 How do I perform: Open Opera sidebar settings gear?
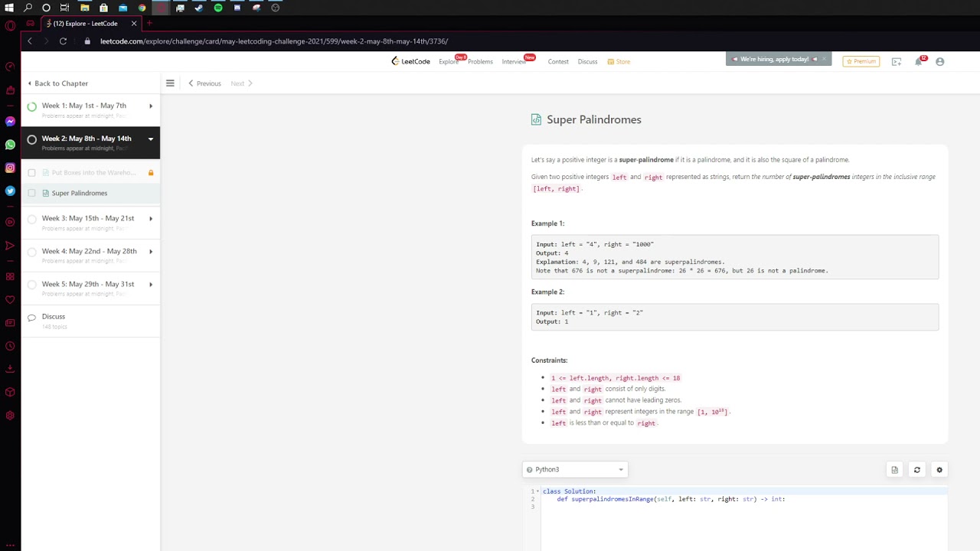[x=10, y=416]
